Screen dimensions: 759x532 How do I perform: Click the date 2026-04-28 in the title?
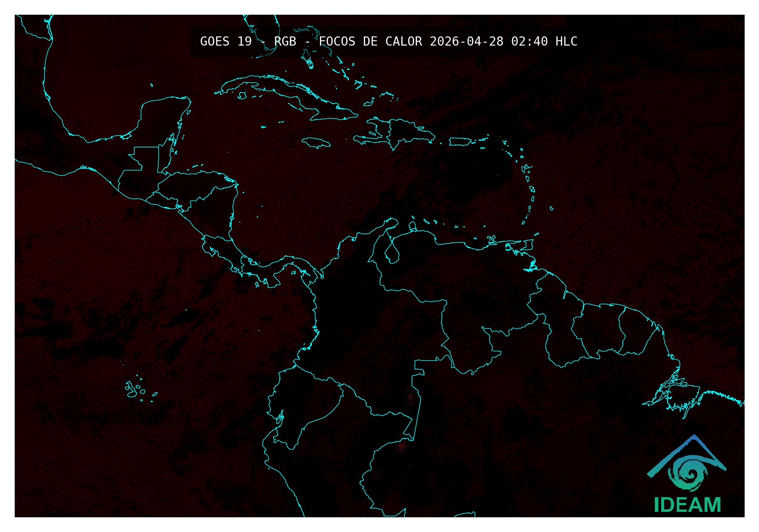pyautogui.click(x=467, y=42)
